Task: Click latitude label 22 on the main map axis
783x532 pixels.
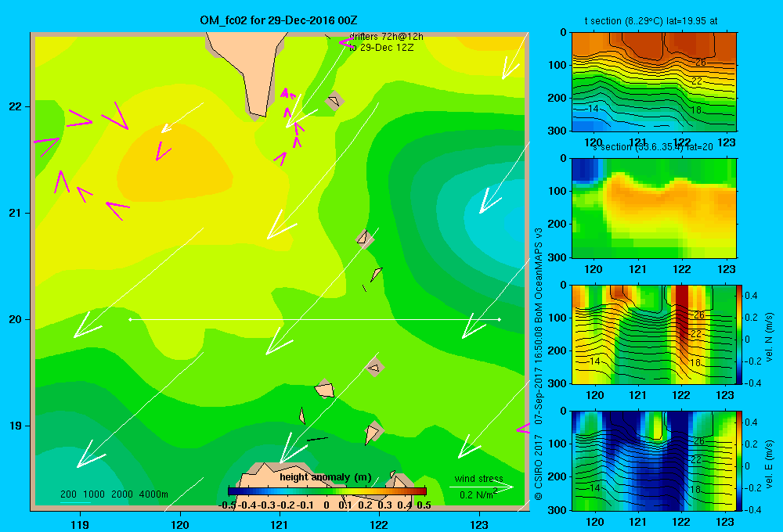Action: [x=16, y=107]
